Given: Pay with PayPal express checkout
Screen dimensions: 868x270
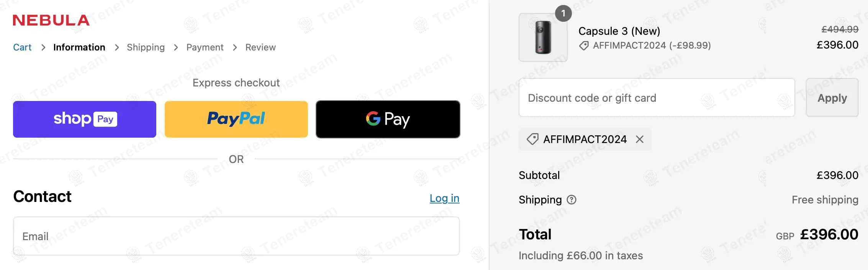Looking at the screenshot, I should 236,119.
